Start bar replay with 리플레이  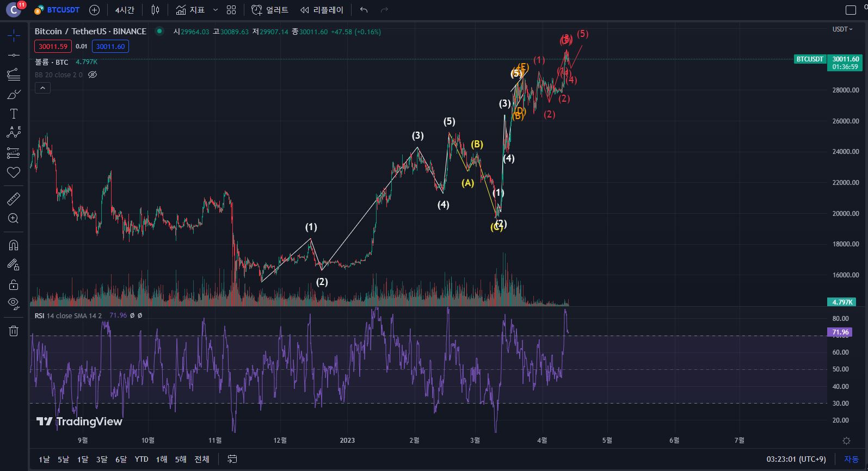322,10
